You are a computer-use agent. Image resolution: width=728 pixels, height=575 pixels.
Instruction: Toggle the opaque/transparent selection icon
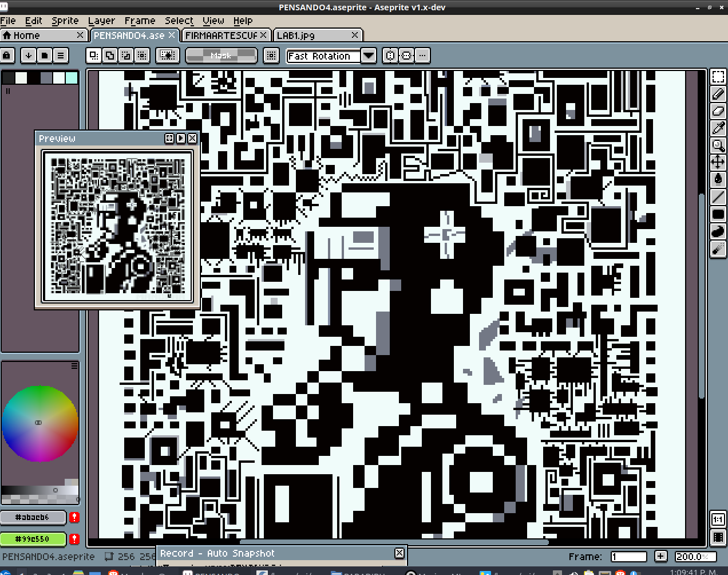[168, 56]
